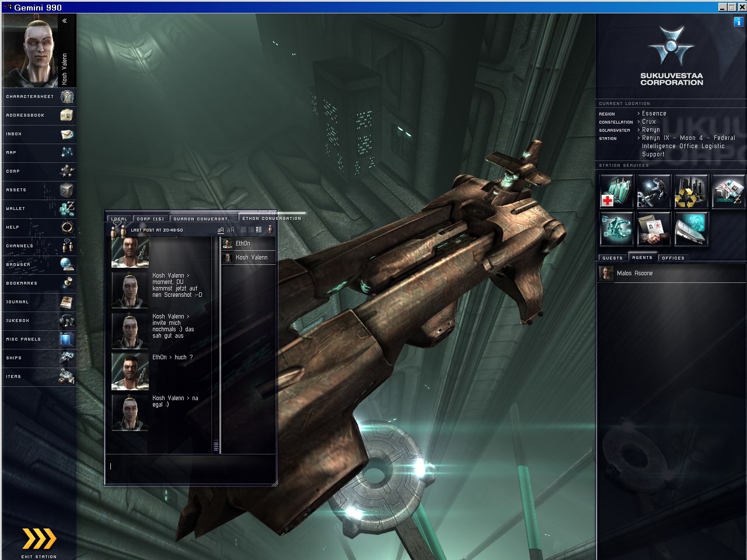Open the reprocessing plant recycle service

691,191
